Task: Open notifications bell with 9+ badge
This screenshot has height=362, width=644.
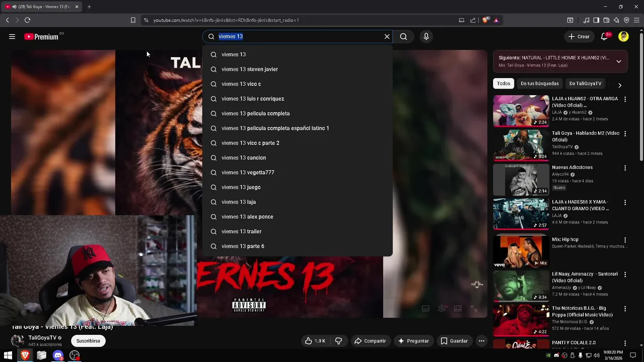Action: click(605, 36)
